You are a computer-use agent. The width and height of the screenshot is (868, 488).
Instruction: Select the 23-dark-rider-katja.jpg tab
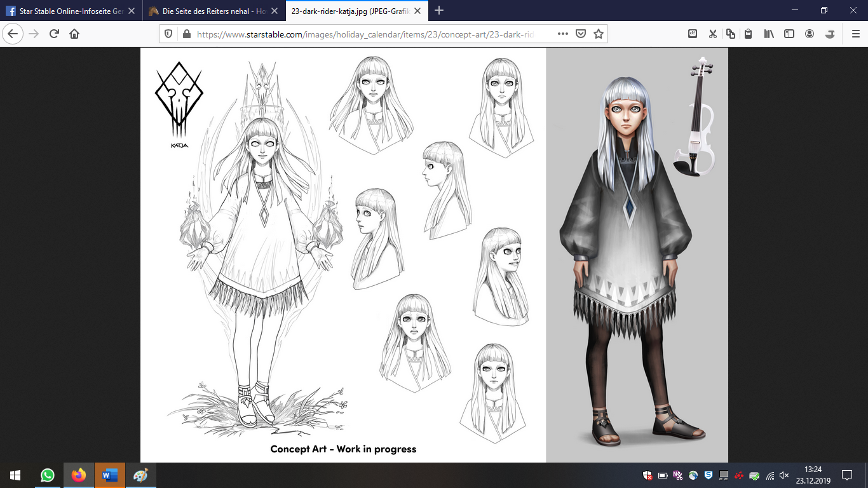pos(356,11)
